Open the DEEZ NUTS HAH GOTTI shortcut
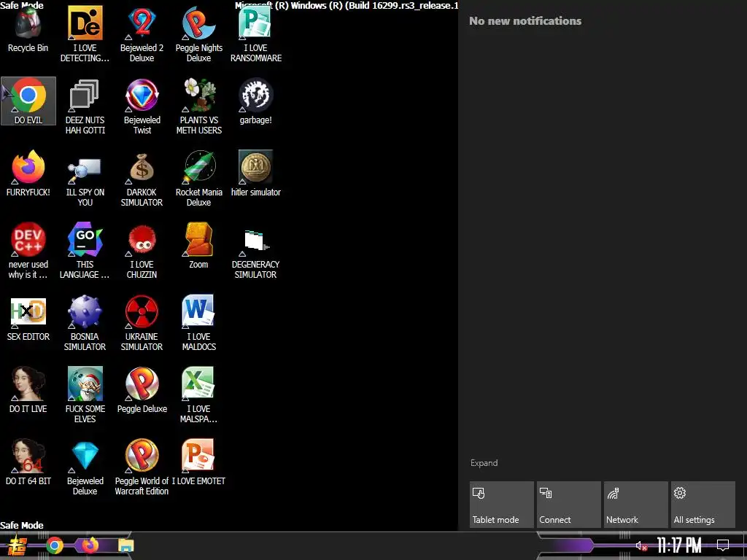 click(85, 106)
